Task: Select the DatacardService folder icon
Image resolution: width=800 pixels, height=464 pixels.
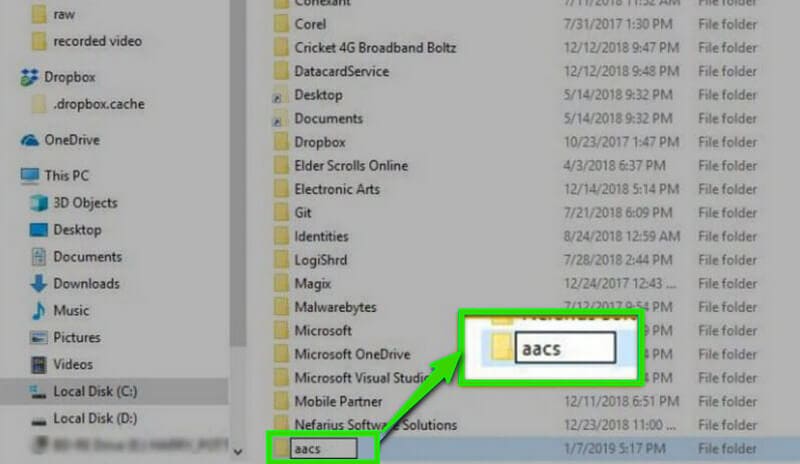Action: [281, 71]
